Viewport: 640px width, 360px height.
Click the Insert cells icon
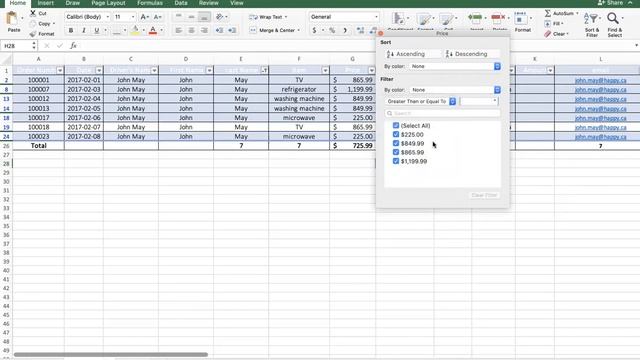(475, 18)
